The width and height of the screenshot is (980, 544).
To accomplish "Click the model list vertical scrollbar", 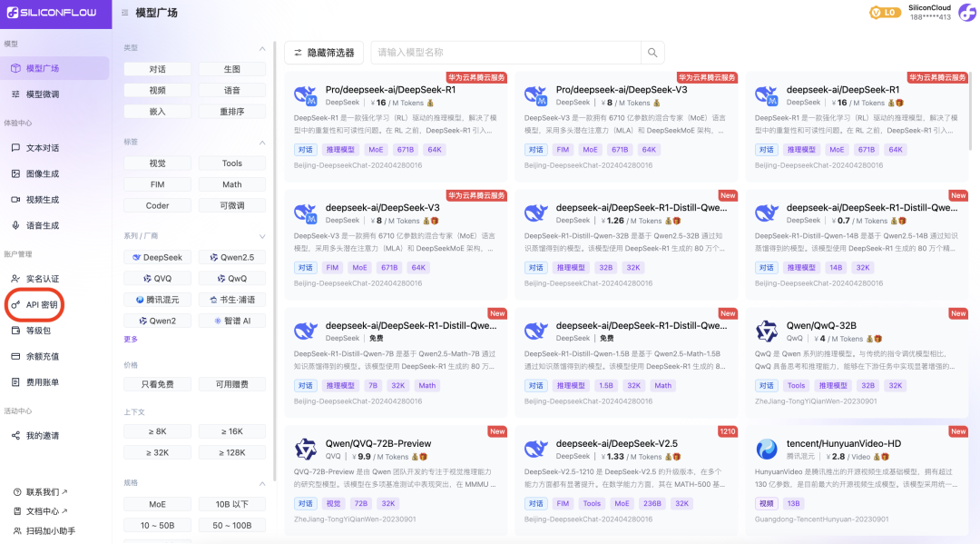I will click(x=971, y=113).
